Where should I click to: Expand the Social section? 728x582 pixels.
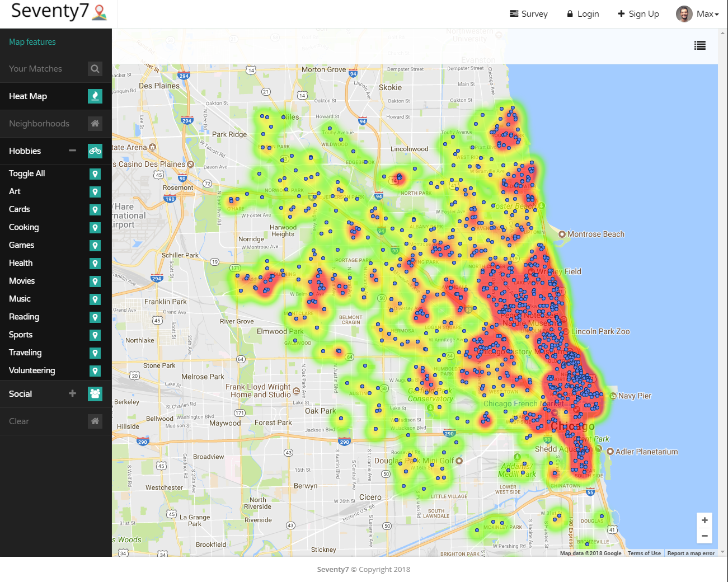(x=72, y=393)
